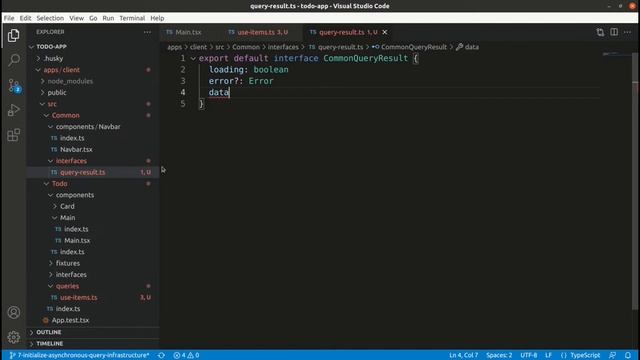This screenshot has width=640, height=360.
Task: Open the File menu
Action: point(9,18)
